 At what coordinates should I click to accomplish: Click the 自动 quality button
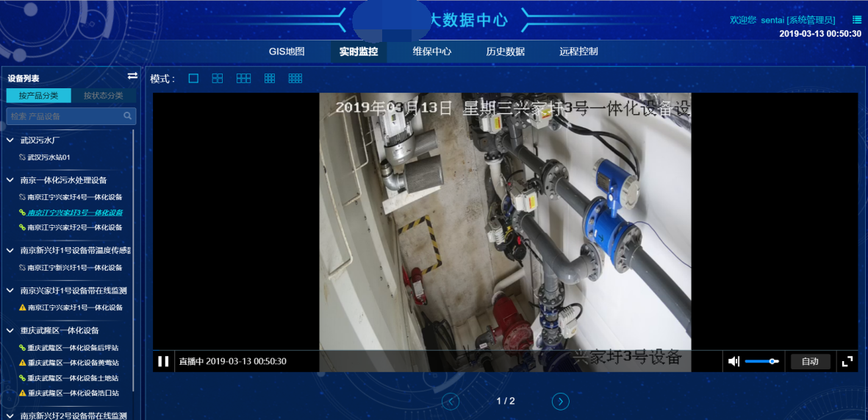pos(810,361)
